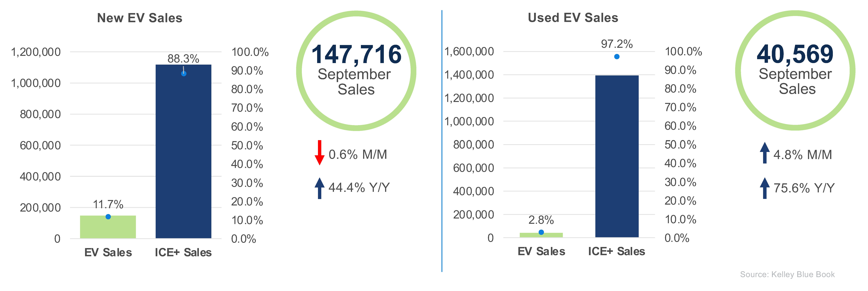Image resolution: width=868 pixels, height=291 pixels.
Task: Select the blue data point labeled 2.8%
Action: pos(541,232)
